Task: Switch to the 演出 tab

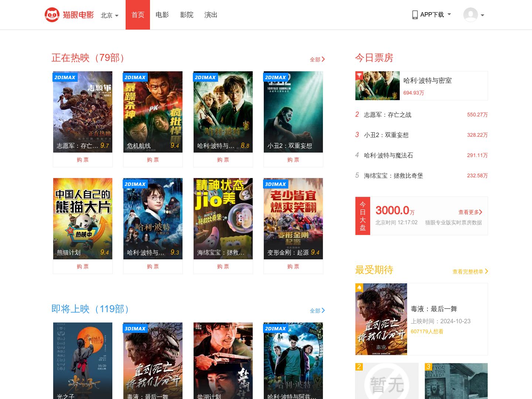Action: (x=211, y=15)
